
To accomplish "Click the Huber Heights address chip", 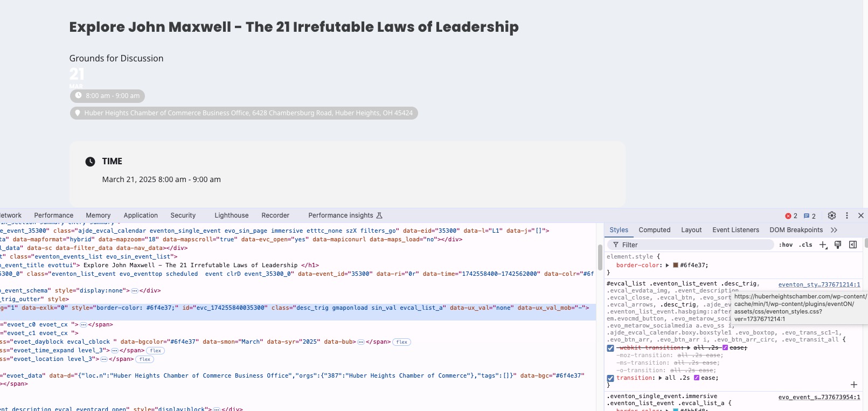I will (x=244, y=113).
